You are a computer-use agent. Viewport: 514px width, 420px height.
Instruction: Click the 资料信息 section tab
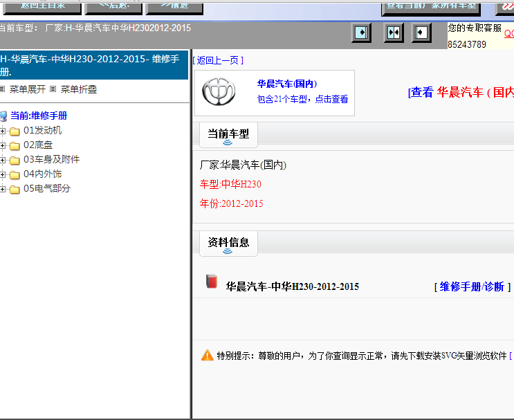click(x=228, y=244)
